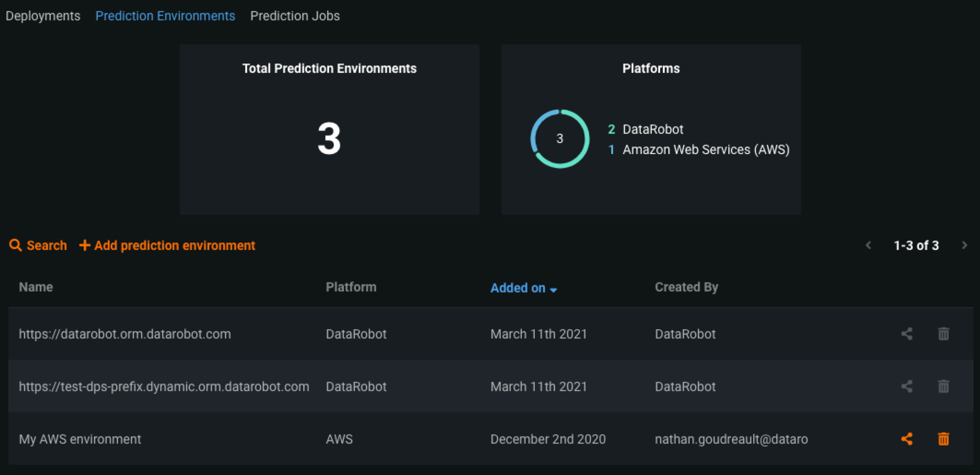Delete the datarobot.orm.datarobot.com environment
Image resolution: width=980 pixels, height=475 pixels.
(x=944, y=334)
